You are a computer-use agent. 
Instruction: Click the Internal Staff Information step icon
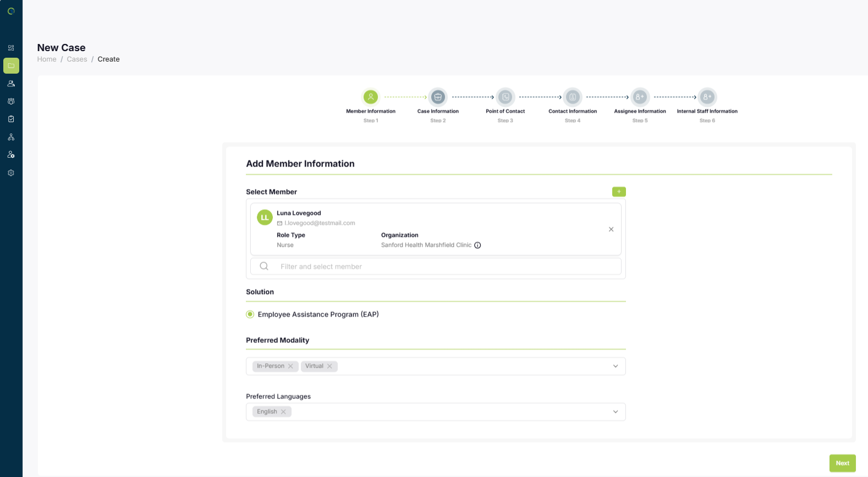707,97
